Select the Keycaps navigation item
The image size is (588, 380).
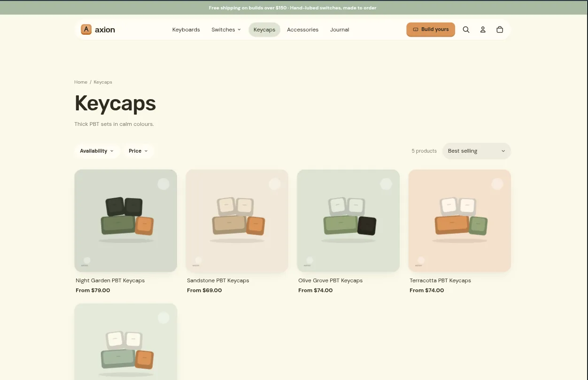264,30
